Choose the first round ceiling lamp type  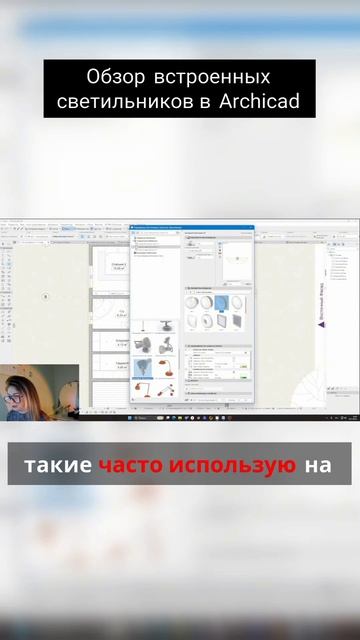[191, 303]
